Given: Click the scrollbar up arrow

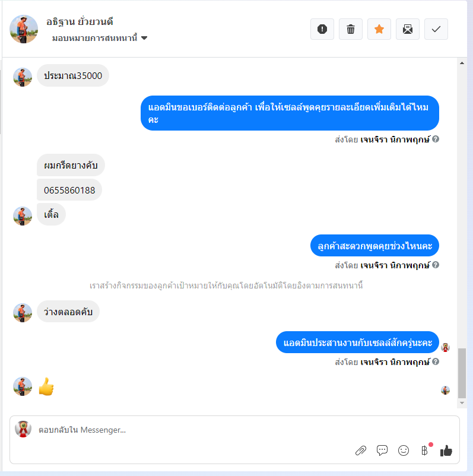Looking at the screenshot, I should (462, 63).
